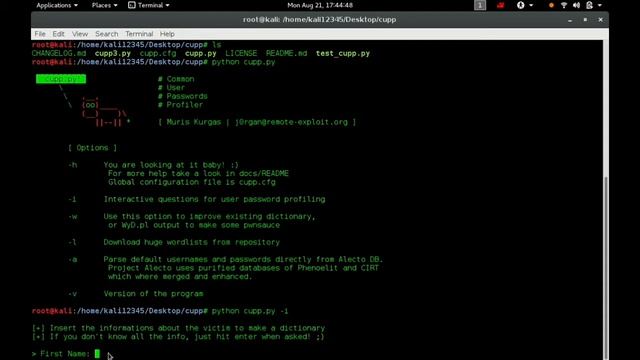Click the volume speaker icon
Image resolution: width=640 pixels, height=360 pixels.
(576, 5)
